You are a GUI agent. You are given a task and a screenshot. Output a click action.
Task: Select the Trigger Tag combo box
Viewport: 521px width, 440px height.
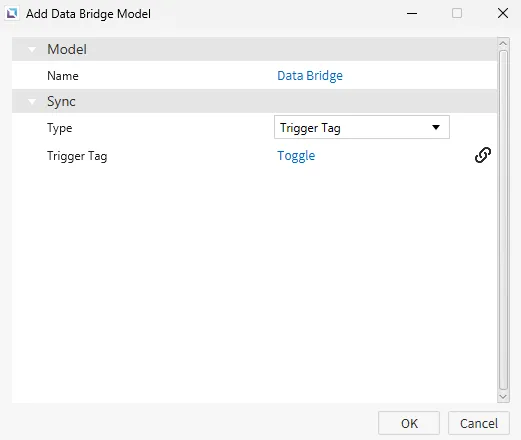[362, 127]
